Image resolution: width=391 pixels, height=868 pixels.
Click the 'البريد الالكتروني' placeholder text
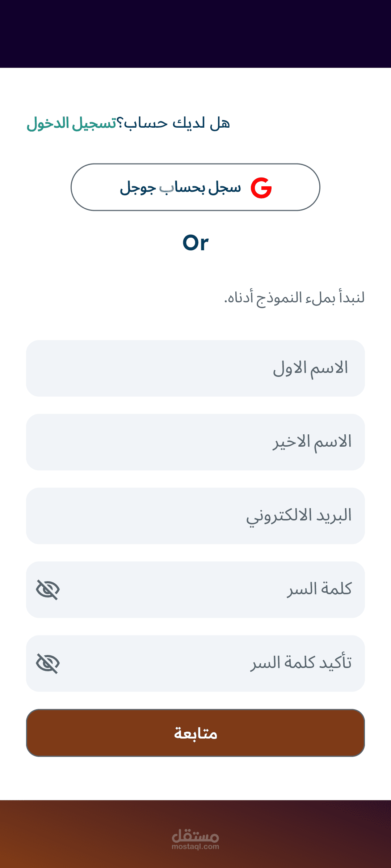pos(299,516)
